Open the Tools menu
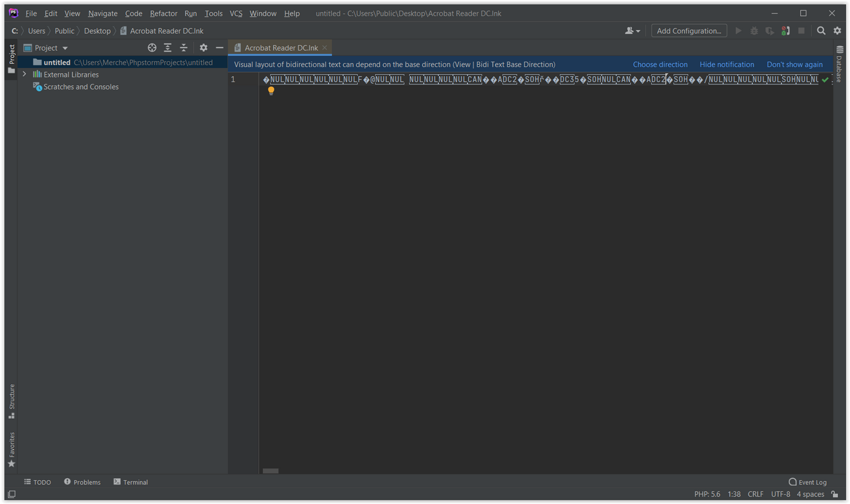The image size is (850, 504). coord(213,13)
